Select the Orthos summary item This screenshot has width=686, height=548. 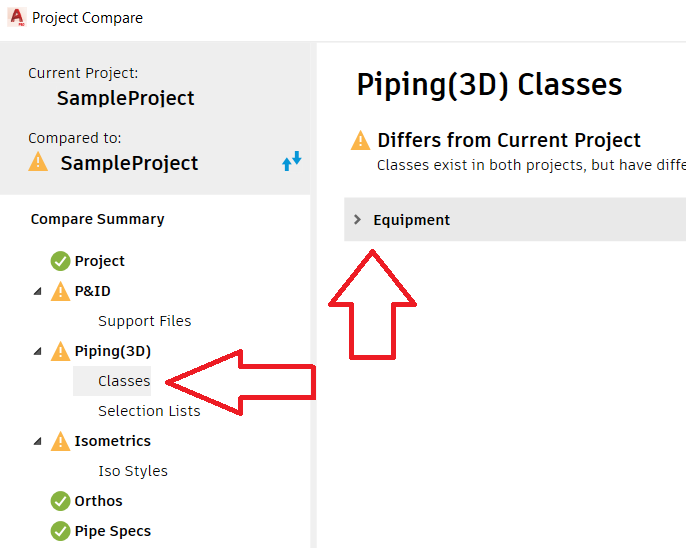pos(98,501)
